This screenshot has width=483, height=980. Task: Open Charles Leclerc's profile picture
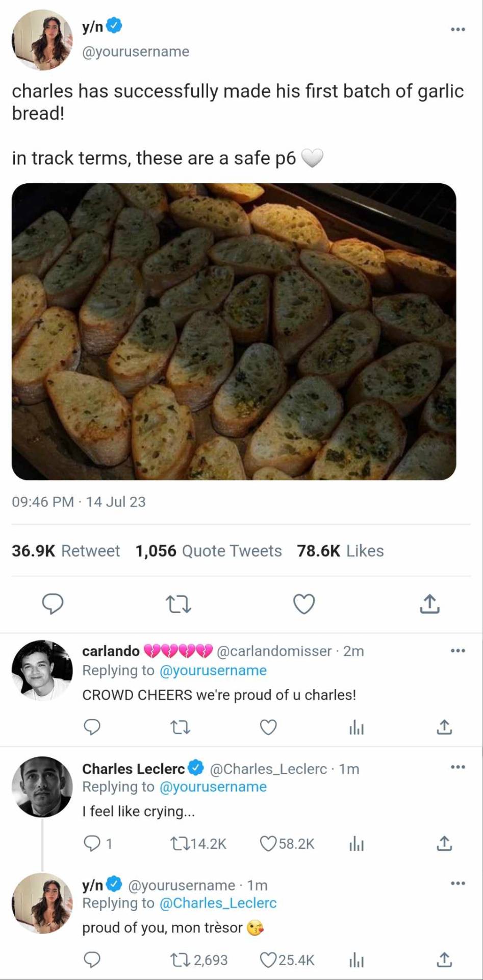pyautogui.click(x=42, y=787)
